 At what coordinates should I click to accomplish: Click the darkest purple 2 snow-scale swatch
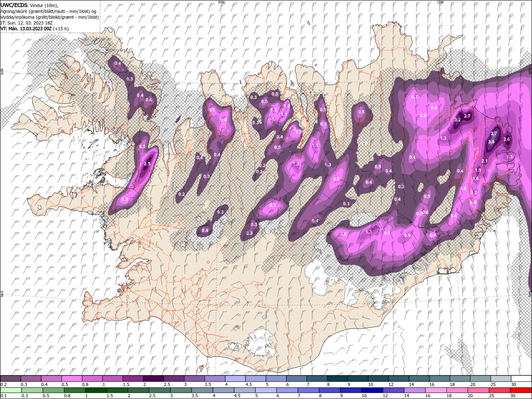tap(153, 379)
